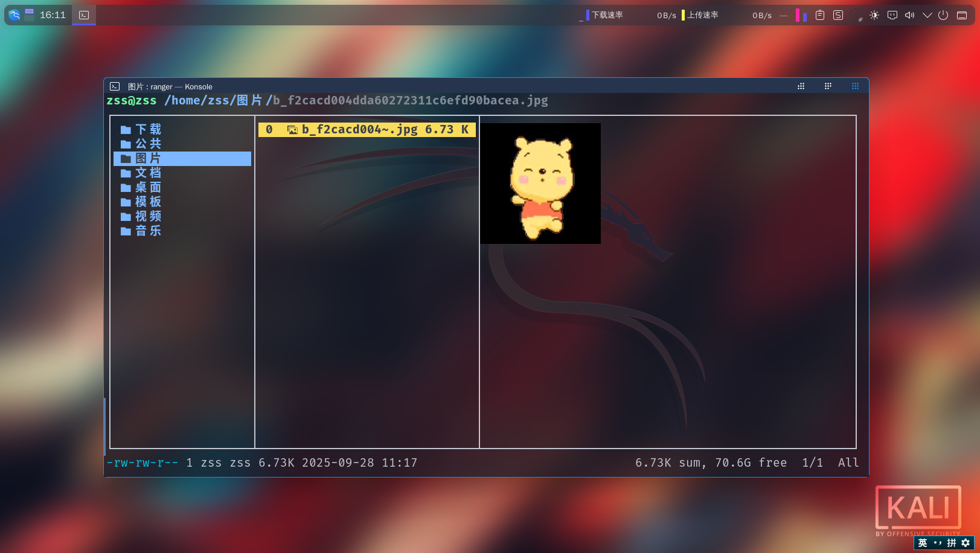Screen dimensions: 980x553
Task: Click the Pooh bear image preview
Action: tap(540, 183)
